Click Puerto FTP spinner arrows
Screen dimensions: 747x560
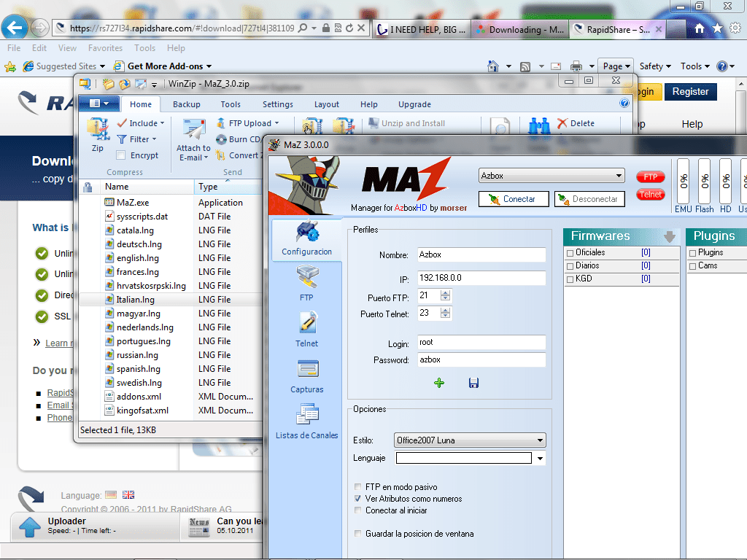coord(445,296)
